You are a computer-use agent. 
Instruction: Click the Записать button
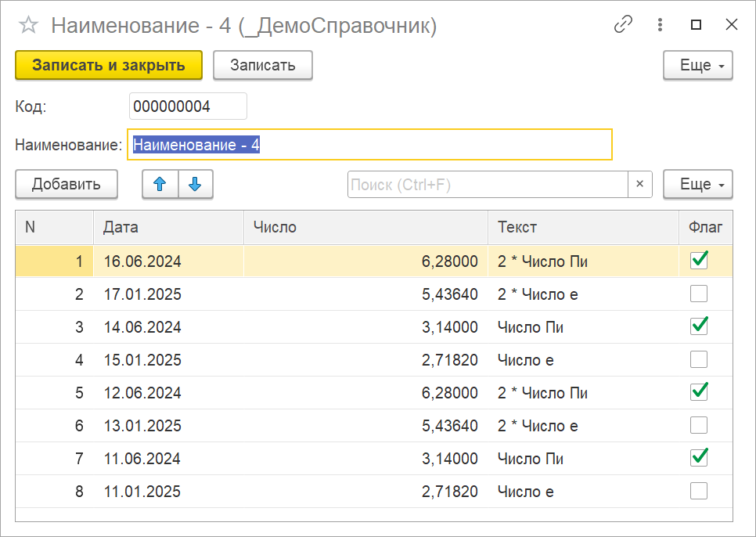click(x=263, y=66)
